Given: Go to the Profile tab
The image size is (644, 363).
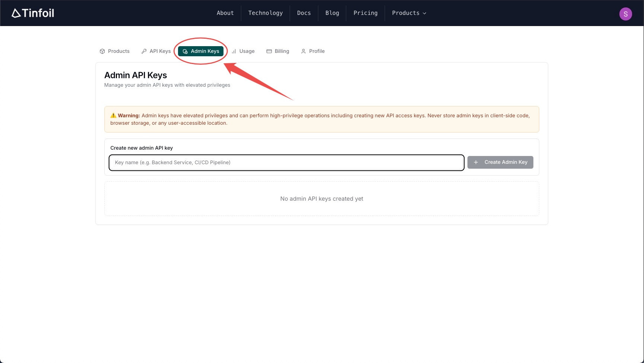Looking at the screenshot, I should (313, 51).
